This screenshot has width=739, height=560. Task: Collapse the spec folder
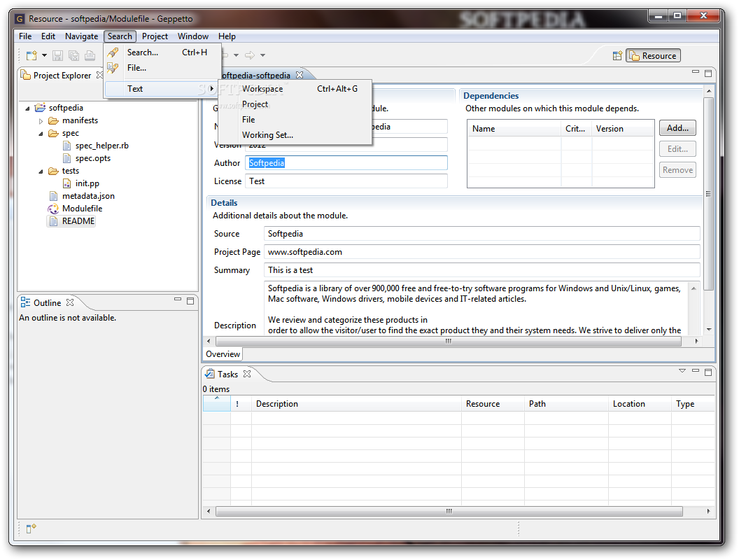(41, 134)
